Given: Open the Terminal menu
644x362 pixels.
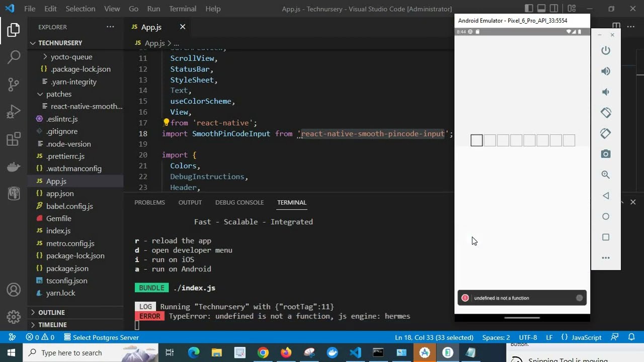Looking at the screenshot, I should coord(183,9).
